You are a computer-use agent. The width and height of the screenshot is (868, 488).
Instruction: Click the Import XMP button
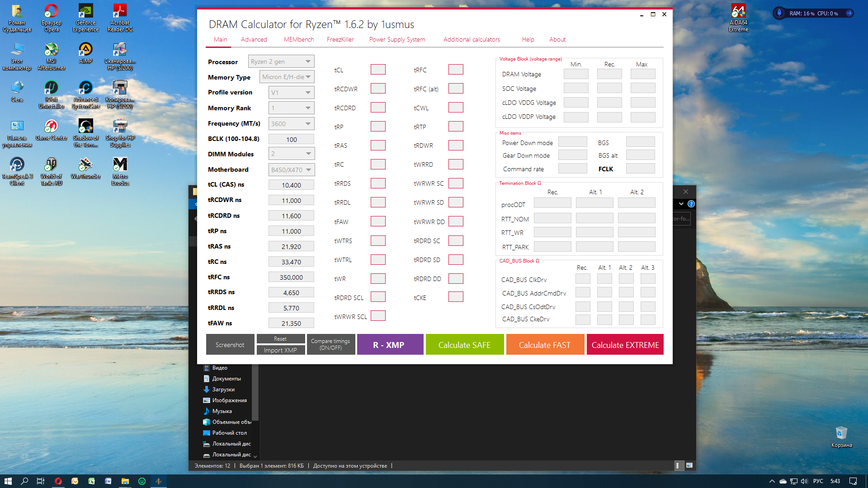coord(280,350)
